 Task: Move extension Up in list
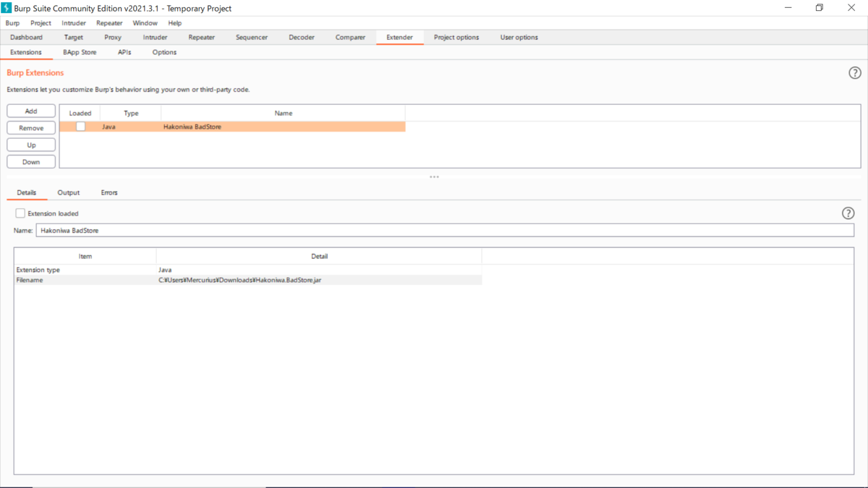click(x=31, y=145)
